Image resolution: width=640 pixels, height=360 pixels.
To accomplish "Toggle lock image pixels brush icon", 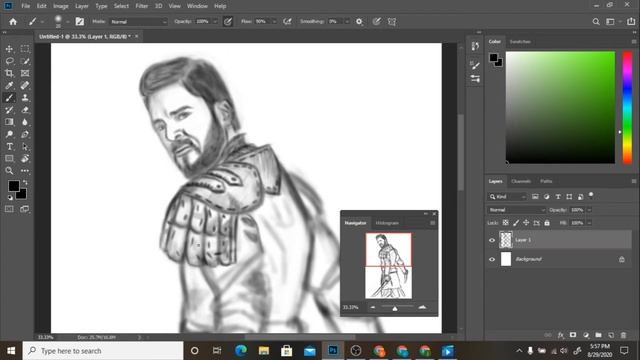I will click(x=516, y=223).
